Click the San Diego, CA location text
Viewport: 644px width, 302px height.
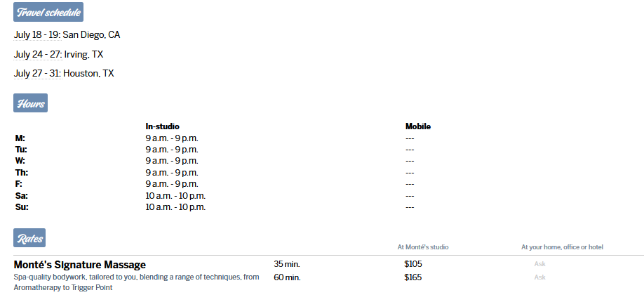click(x=92, y=35)
